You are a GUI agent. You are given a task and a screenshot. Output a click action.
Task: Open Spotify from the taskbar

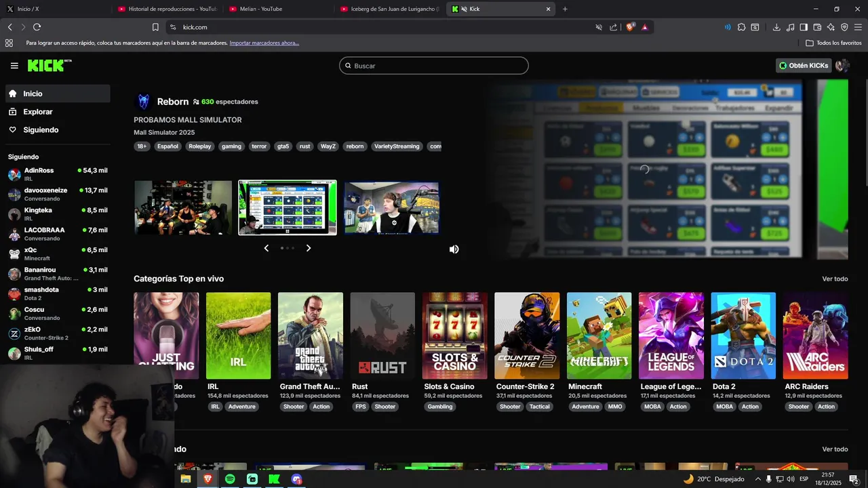click(x=230, y=479)
